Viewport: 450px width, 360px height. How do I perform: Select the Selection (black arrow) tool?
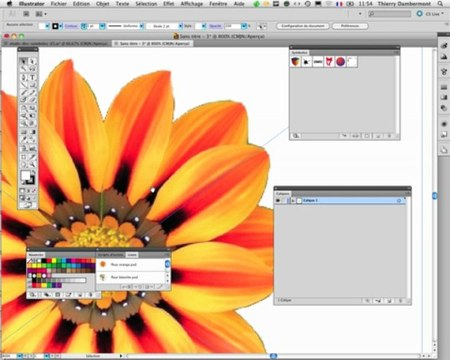(23, 61)
